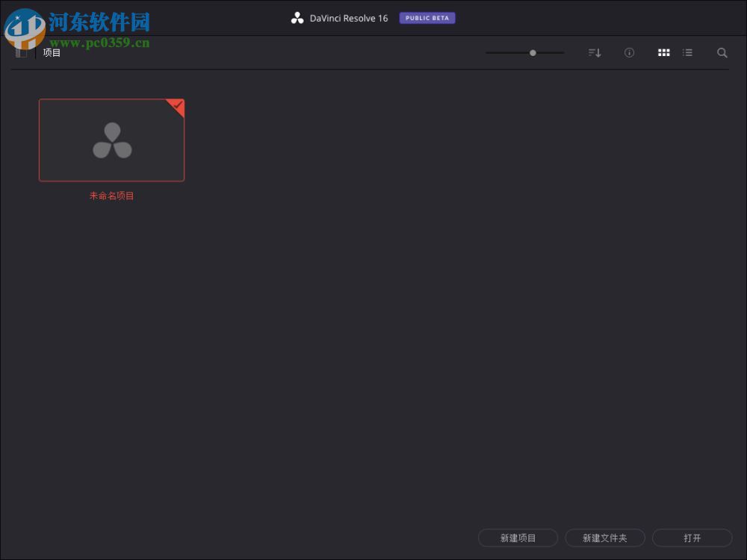
Task: Open the sorting options dropdown
Action: [x=594, y=52]
